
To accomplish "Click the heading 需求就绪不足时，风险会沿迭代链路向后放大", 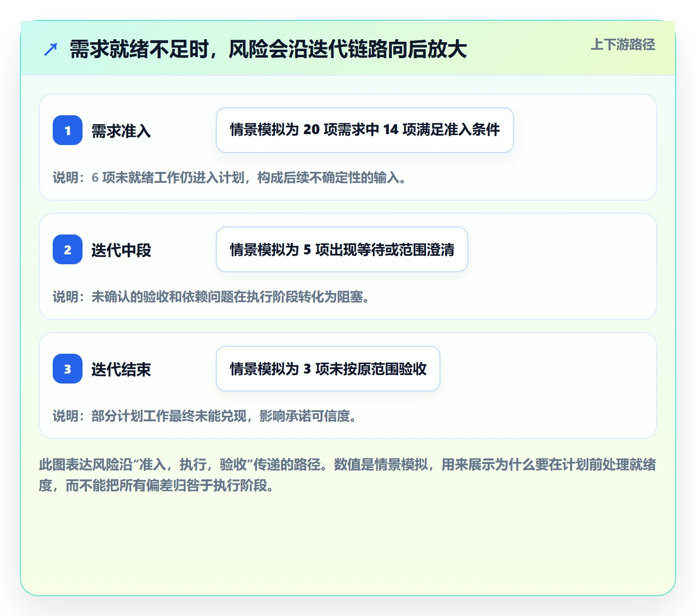I will [x=268, y=49].
